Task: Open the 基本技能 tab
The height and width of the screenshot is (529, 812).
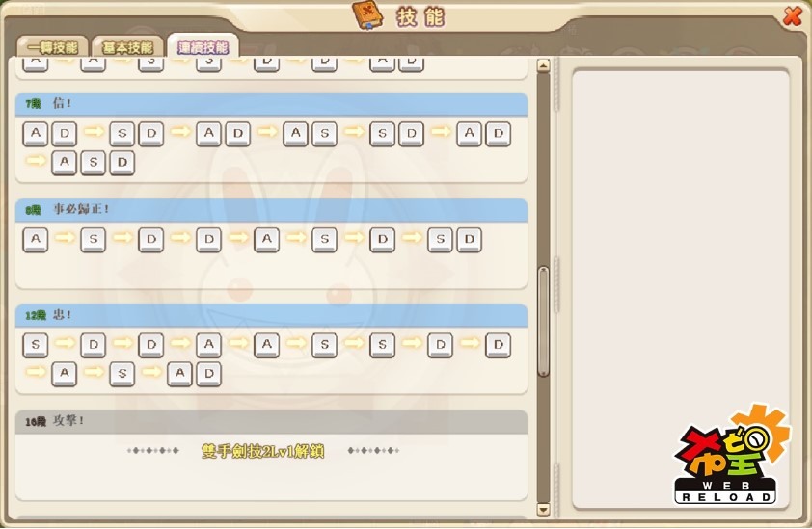Action: 127,47
